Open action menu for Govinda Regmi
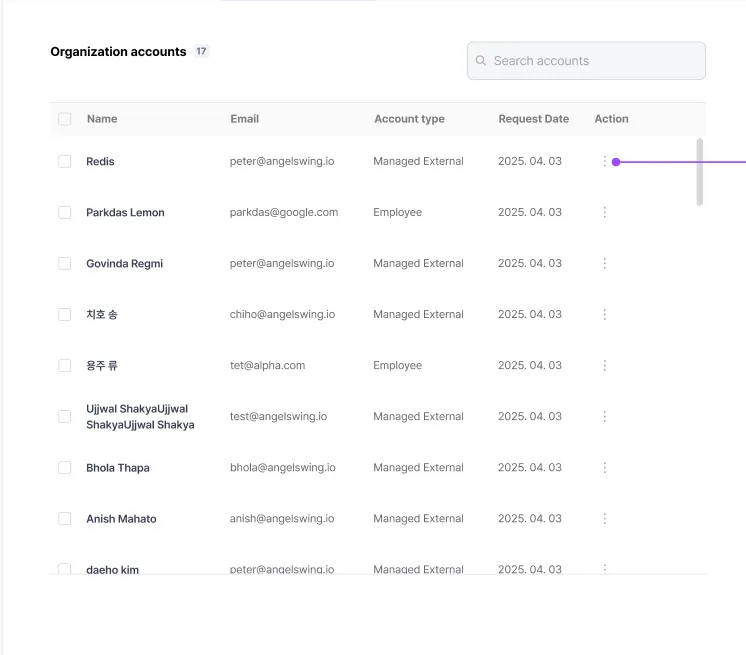The height and width of the screenshot is (655, 746). pos(604,264)
